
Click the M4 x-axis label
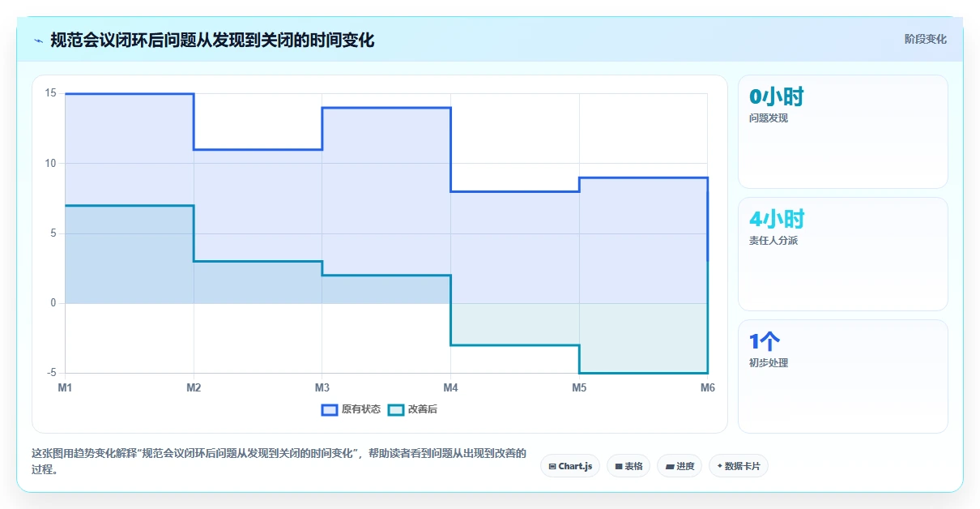[x=450, y=388]
